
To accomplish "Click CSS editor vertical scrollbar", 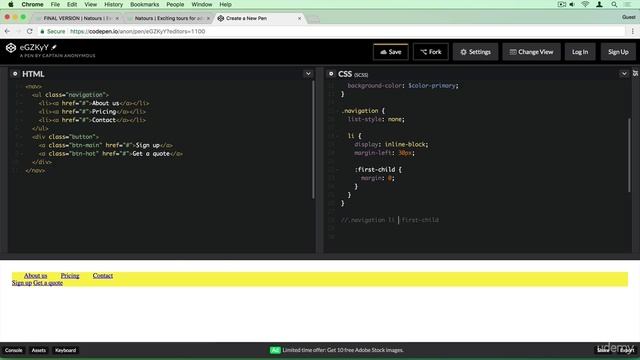I will (629, 155).
